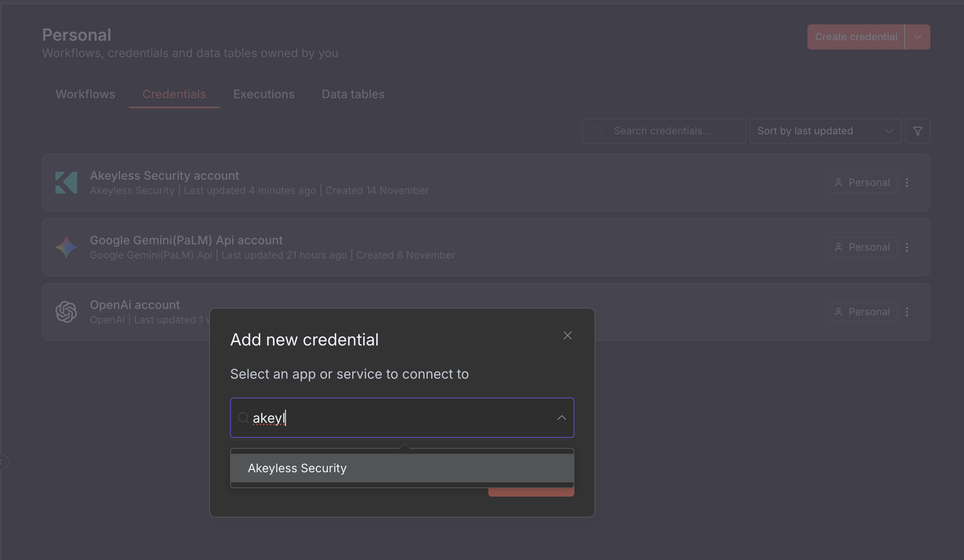Open three-dot menu for Akeyless Security account
This screenshot has width=964, height=560.
click(x=907, y=183)
